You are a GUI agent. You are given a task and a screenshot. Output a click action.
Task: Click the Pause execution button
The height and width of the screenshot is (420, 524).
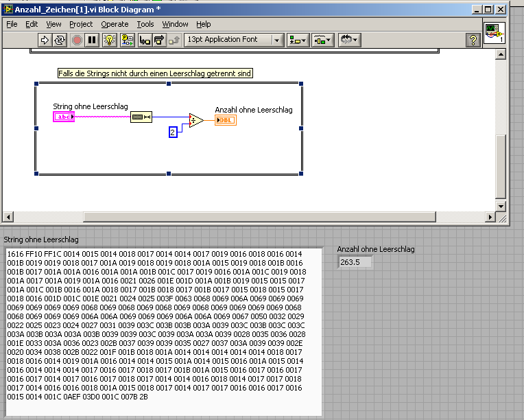tap(91, 40)
